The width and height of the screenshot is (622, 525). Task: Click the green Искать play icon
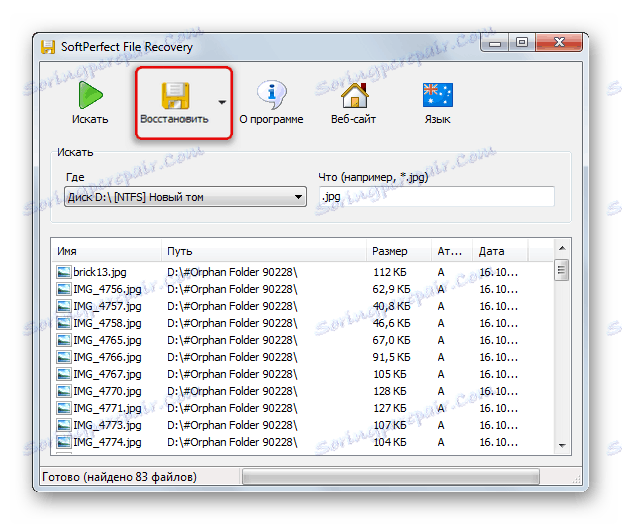tap(90, 95)
